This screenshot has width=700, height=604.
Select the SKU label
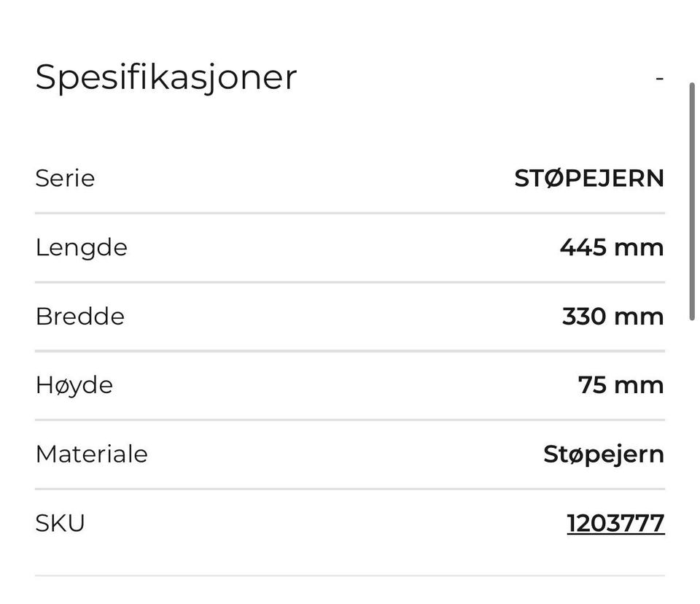click(x=60, y=523)
